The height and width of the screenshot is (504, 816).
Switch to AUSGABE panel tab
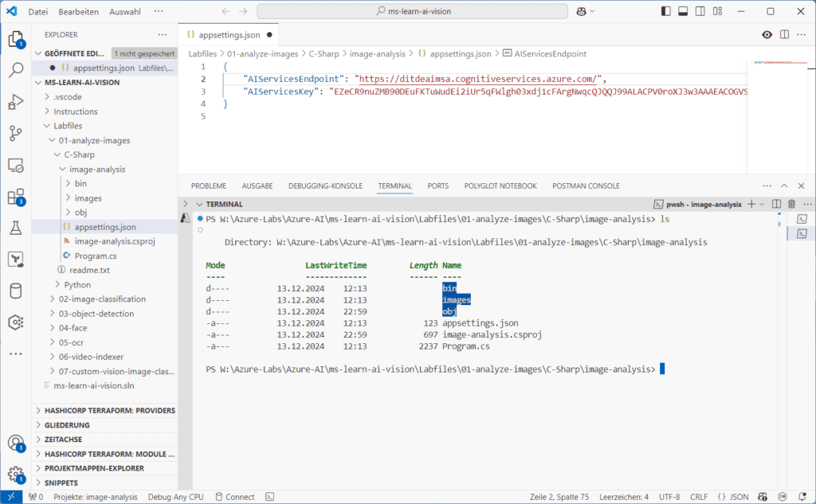click(x=257, y=186)
